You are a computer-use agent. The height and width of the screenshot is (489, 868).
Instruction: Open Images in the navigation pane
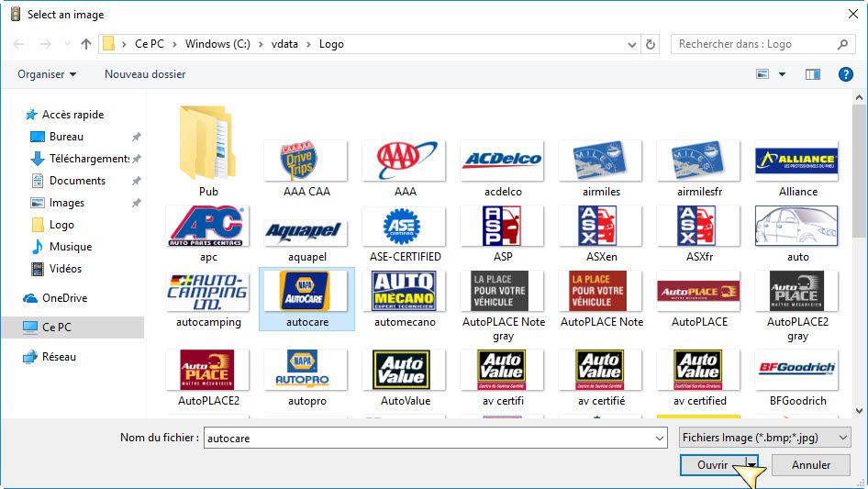(66, 203)
